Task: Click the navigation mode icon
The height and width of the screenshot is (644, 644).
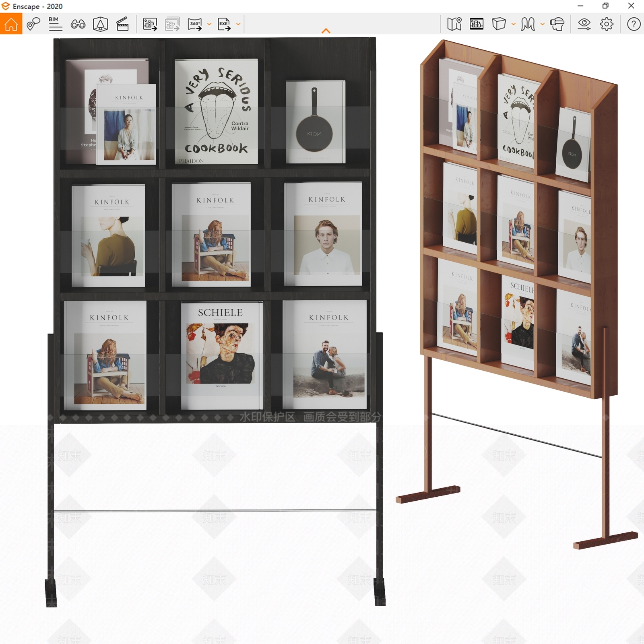Action: (x=528, y=24)
